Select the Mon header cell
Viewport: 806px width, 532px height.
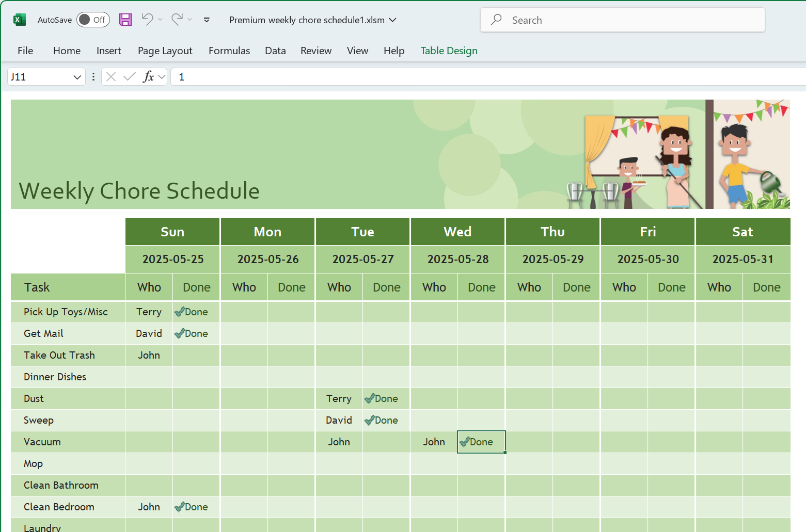coord(267,232)
